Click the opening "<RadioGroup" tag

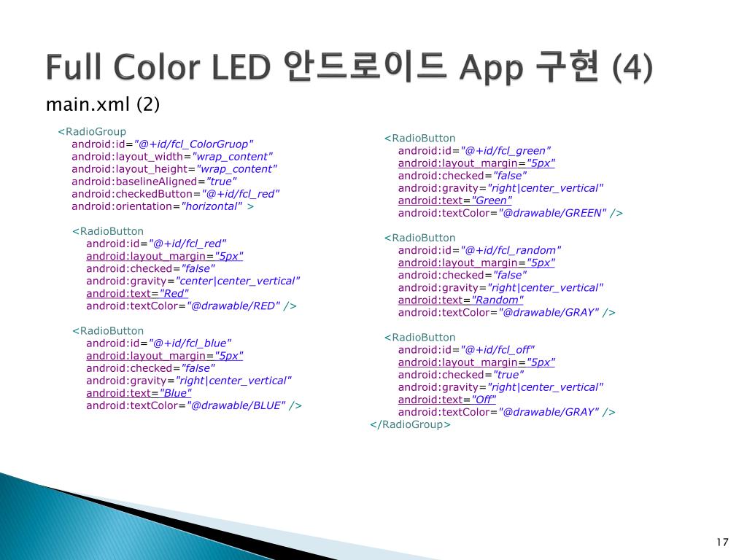92,131
